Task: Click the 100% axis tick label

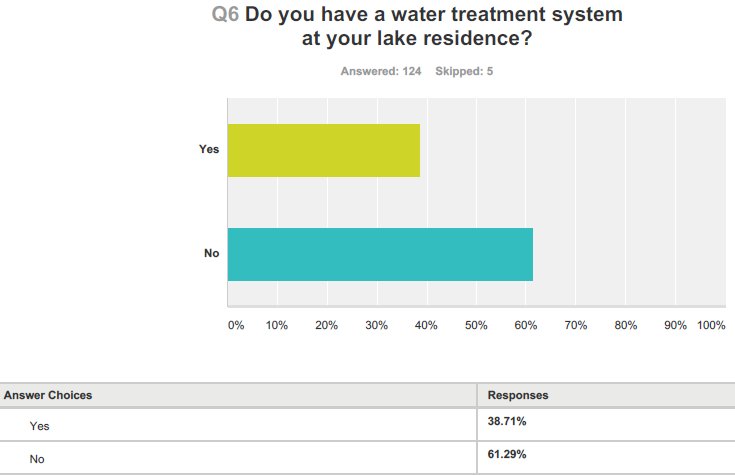Action: click(x=711, y=325)
